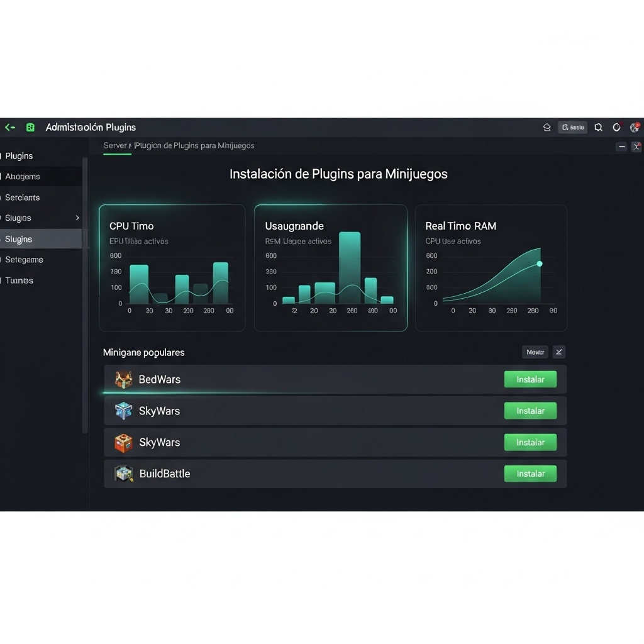This screenshot has width=644, height=644.
Task: Go back using the green arrow icon
Action: [x=10, y=127]
